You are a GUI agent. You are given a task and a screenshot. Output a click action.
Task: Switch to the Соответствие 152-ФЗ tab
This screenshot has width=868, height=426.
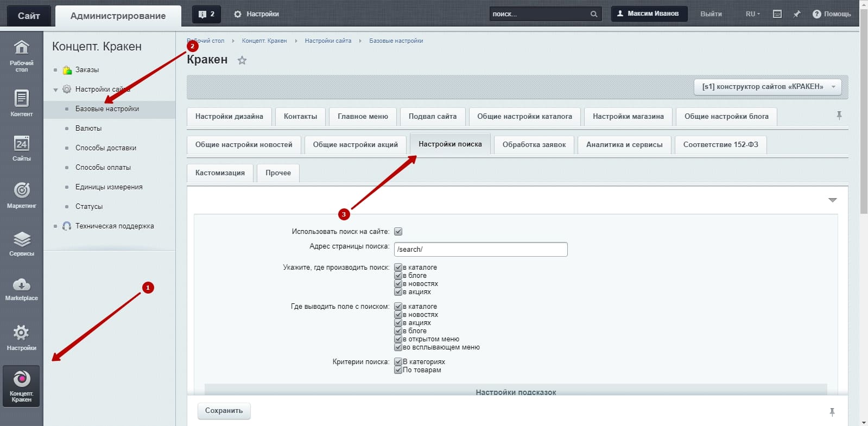(x=720, y=144)
